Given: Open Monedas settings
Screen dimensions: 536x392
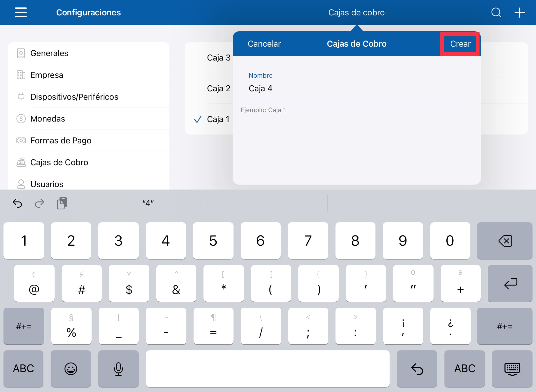Looking at the screenshot, I should [89, 119].
